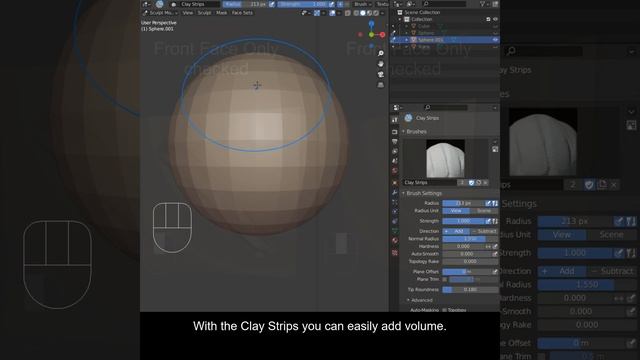
Task: Click the properties editor search field
Action: (446, 107)
